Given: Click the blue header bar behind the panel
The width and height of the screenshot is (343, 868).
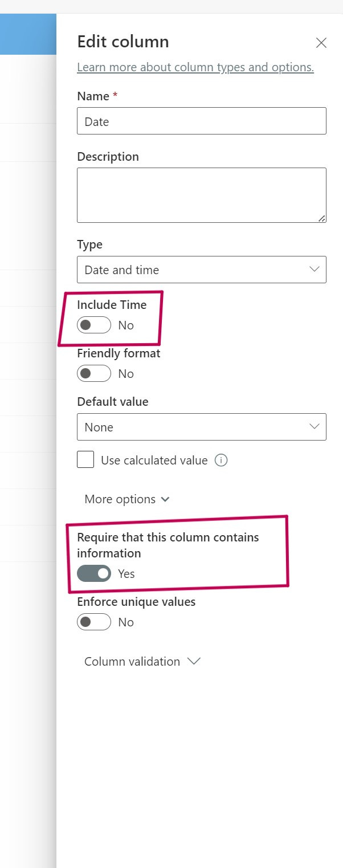Looking at the screenshot, I should (28, 34).
